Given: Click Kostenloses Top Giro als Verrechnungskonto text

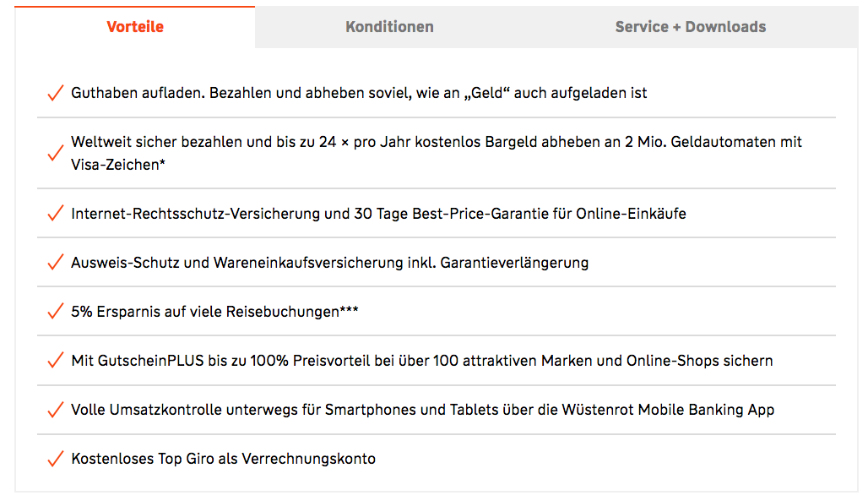Looking at the screenshot, I should (223, 459).
